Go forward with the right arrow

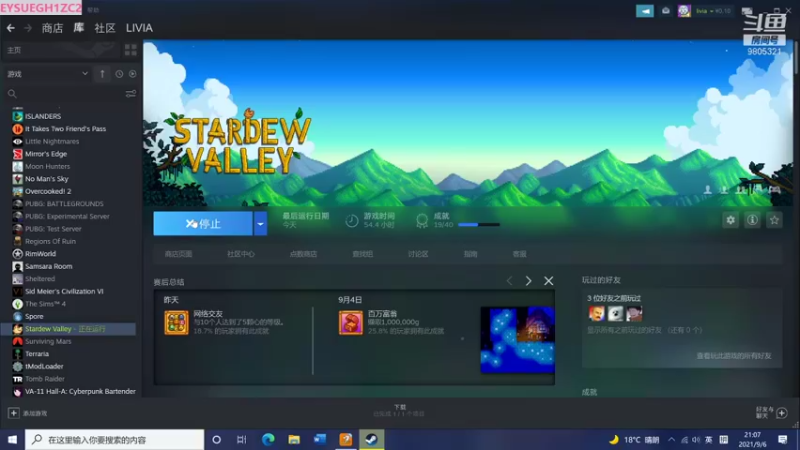tap(28, 28)
